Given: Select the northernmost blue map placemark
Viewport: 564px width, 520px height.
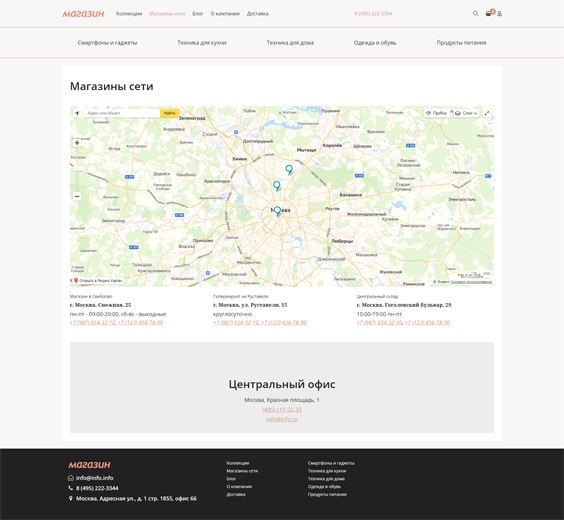Looking at the screenshot, I should [x=289, y=169].
